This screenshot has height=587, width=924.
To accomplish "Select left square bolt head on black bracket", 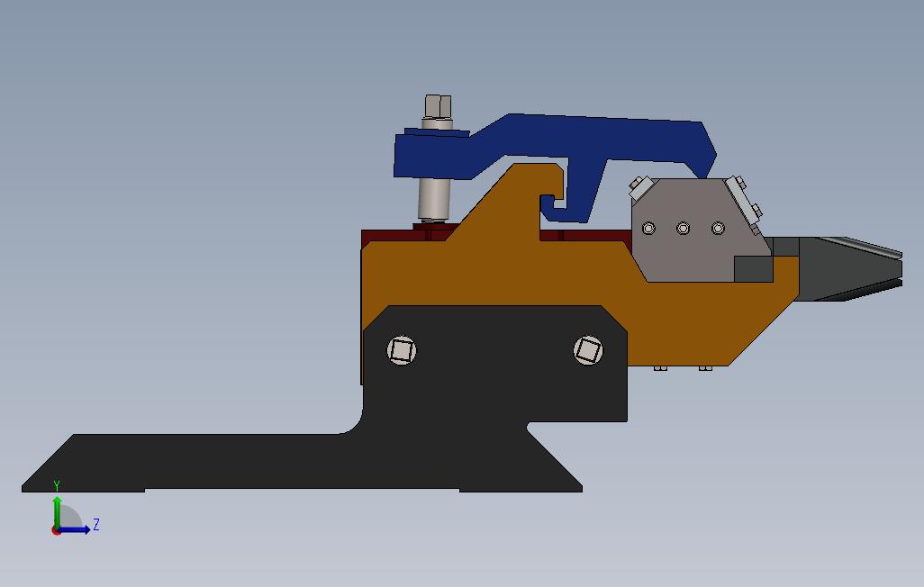I will pyautogui.click(x=402, y=350).
